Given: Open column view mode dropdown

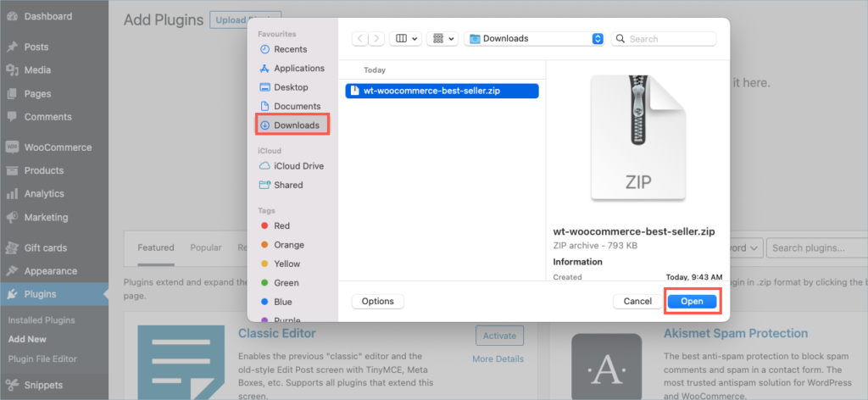Looking at the screenshot, I should click(406, 39).
